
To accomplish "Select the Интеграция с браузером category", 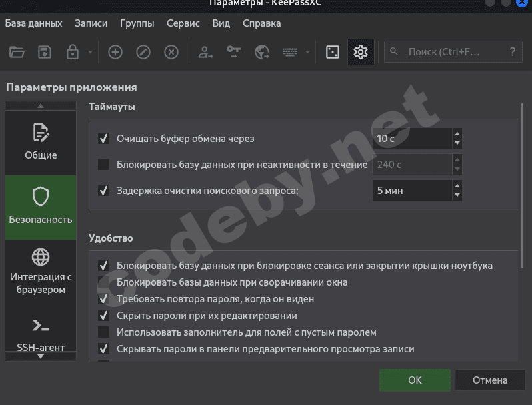I will click(x=41, y=272).
